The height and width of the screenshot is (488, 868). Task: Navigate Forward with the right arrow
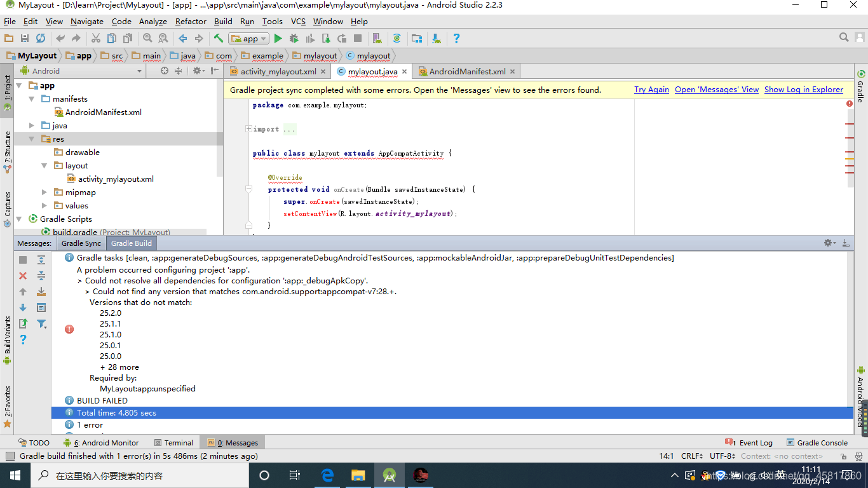point(199,39)
